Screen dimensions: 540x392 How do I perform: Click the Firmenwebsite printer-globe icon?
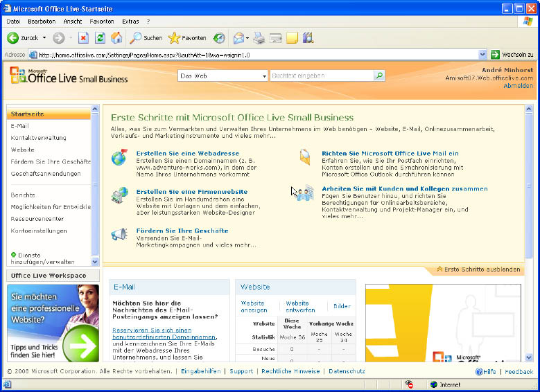pyautogui.click(x=119, y=195)
